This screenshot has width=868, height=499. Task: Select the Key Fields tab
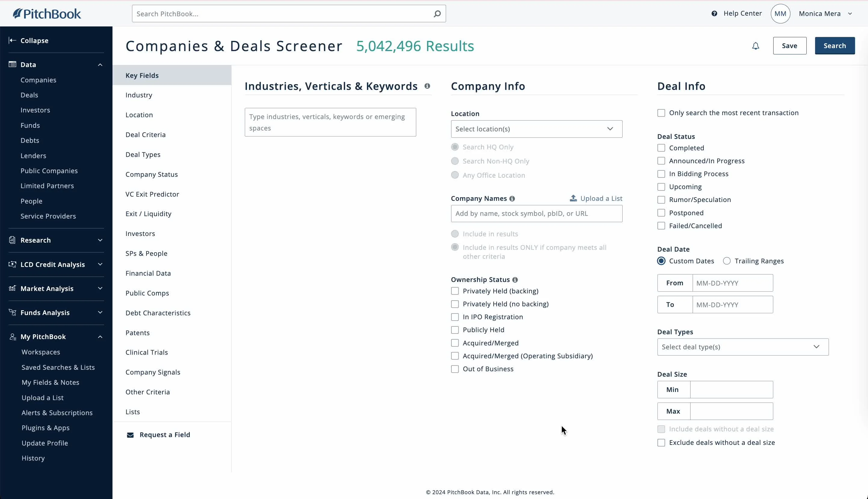point(172,75)
